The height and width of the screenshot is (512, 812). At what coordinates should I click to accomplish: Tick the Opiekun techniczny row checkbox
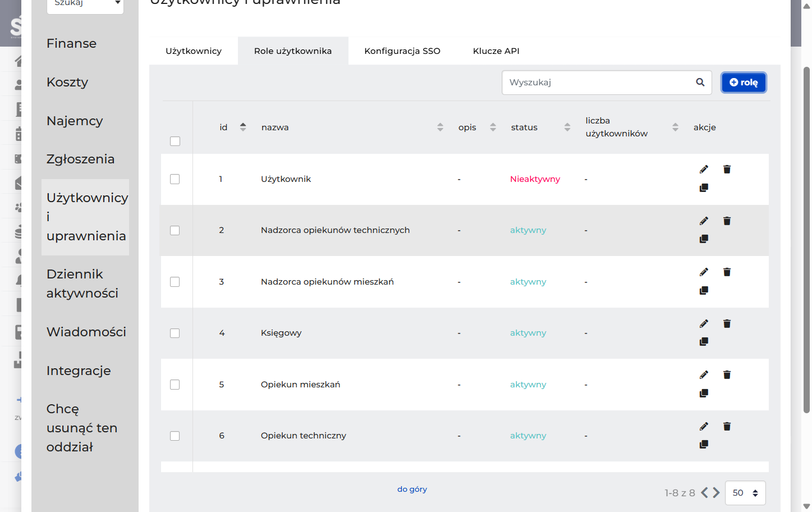pyautogui.click(x=175, y=436)
